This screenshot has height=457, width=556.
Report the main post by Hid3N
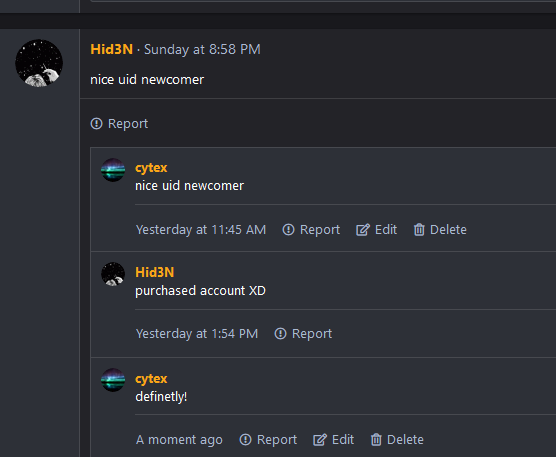click(119, 124)
